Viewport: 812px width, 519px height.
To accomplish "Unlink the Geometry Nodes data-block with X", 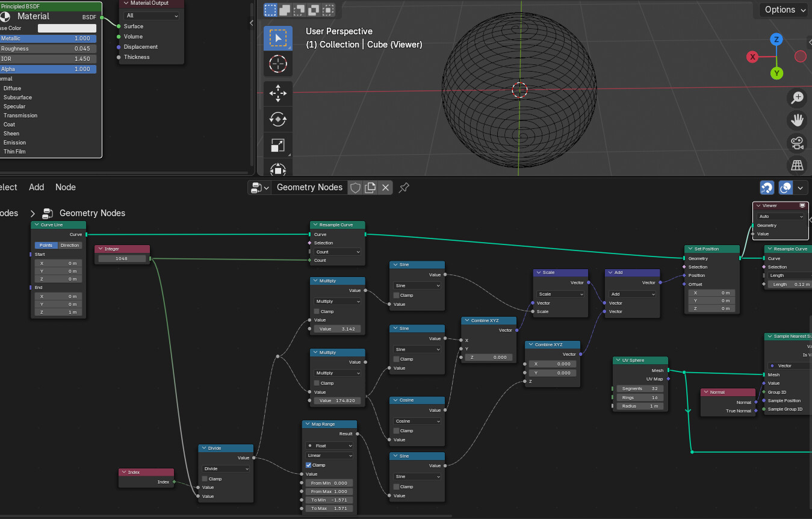I will pyautogui.click(x=386, y=187).
